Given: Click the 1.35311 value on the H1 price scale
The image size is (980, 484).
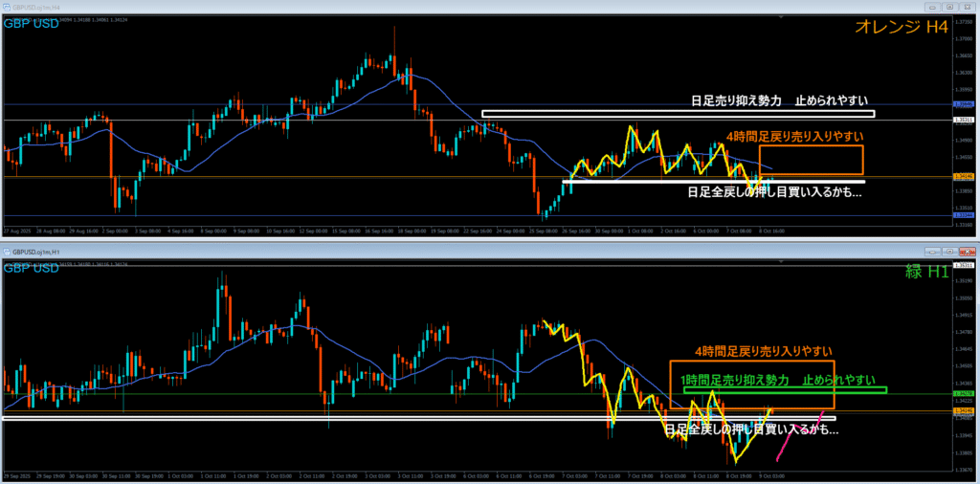Looking at the screenshot, I should (x=962, y=265).
